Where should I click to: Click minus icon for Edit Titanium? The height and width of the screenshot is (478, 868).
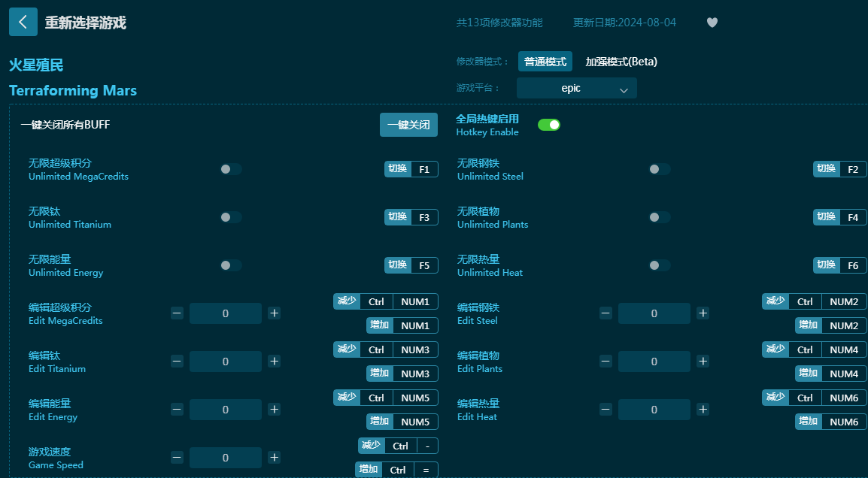(x=178, y=362)
